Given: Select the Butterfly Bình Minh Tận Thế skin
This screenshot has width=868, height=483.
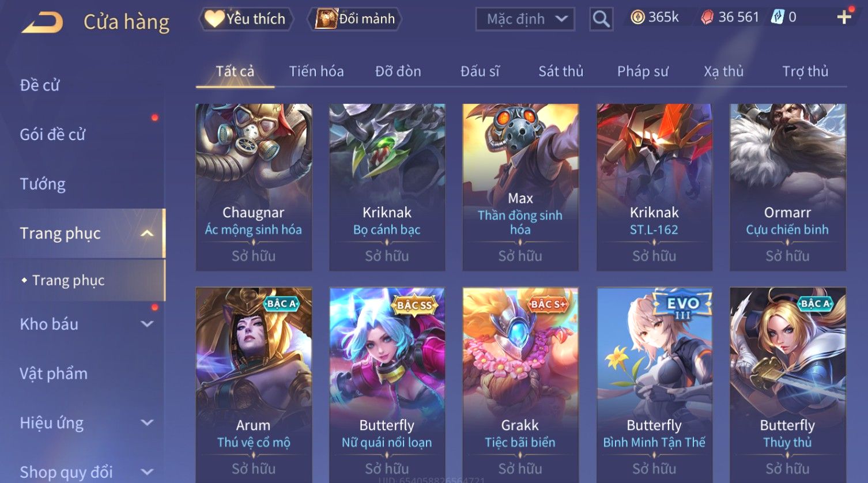Looking at the screenshot, I should (654, 385).
